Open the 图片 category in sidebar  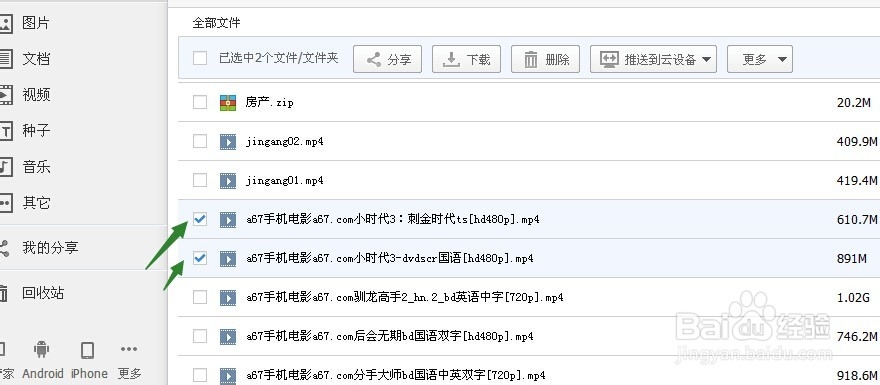(x=36, y=23)
